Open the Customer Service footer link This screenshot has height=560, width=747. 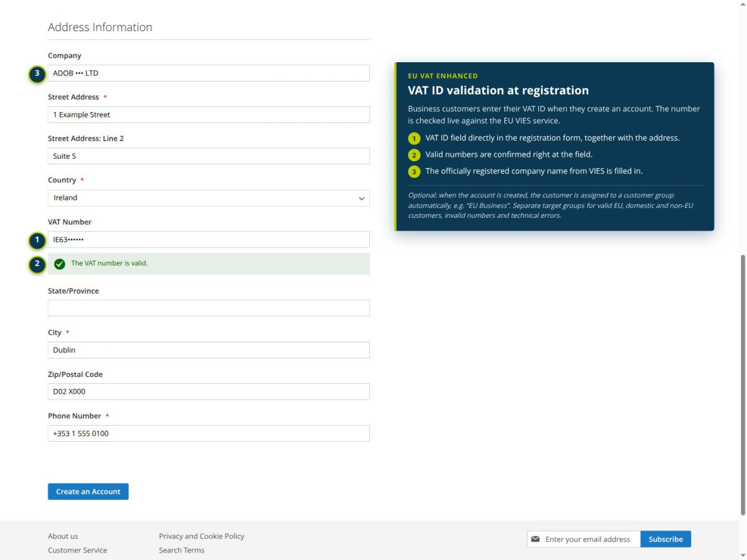77,550
